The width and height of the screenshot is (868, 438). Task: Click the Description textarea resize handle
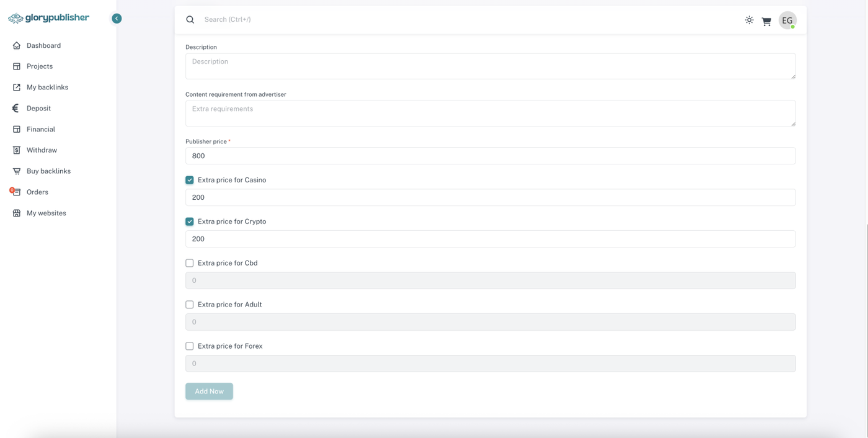(793, 76)
